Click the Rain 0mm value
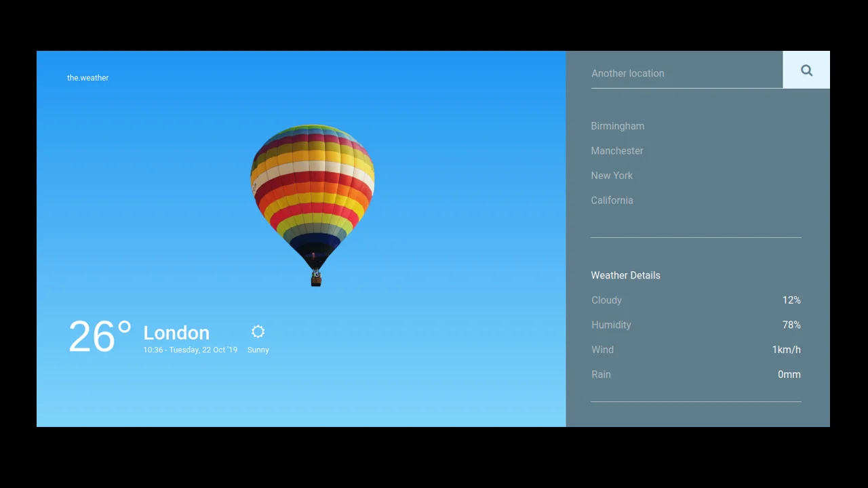Image resolution: width=868 pixels, height=488 pixels. (x=789, y=374)
